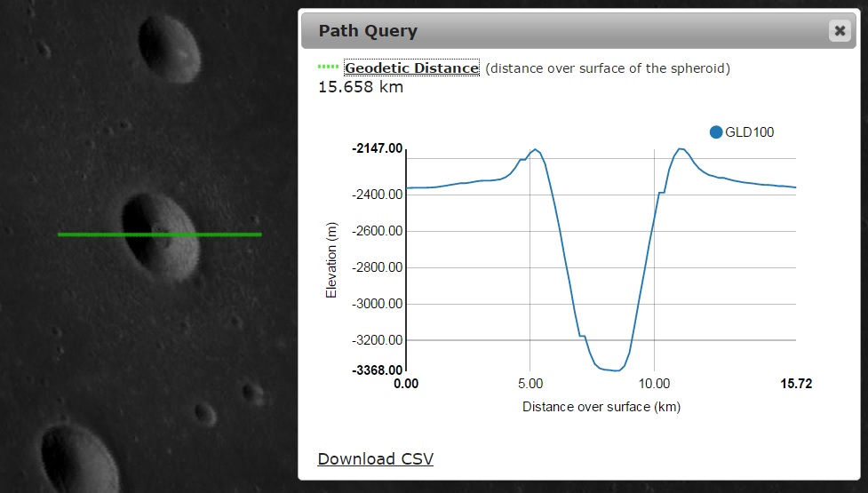Viewport: 868px width, 493px height.
Task: Click the GLD100 legend label text
Action: (750, 132)
